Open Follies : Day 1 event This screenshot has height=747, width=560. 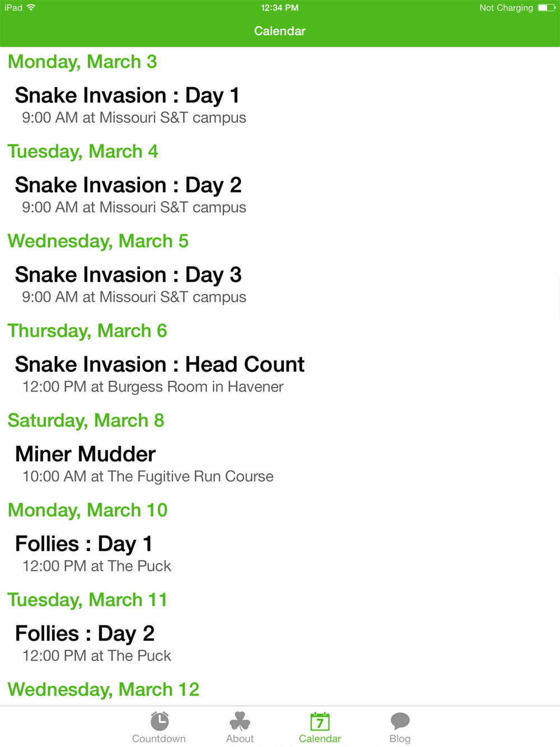(x=280, y=553)
